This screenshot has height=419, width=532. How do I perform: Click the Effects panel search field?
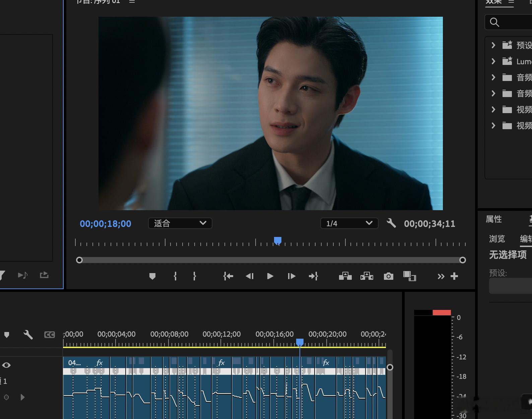tap(508, 22)
